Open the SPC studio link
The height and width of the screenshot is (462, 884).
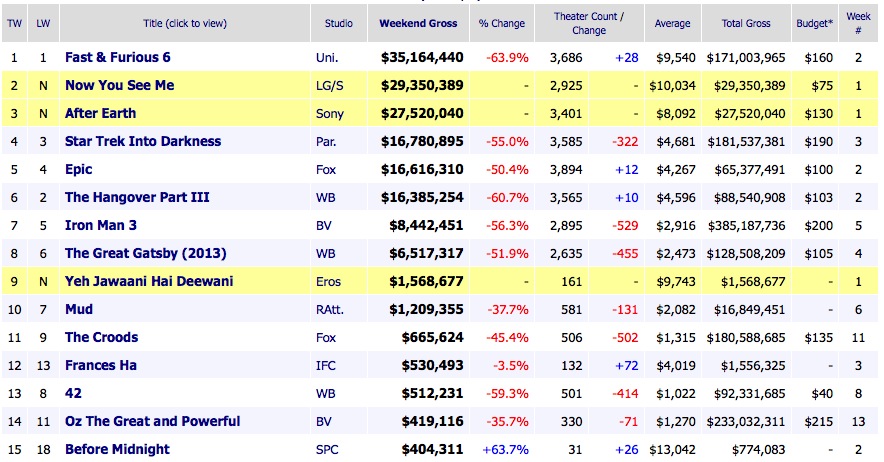[327, 450]
